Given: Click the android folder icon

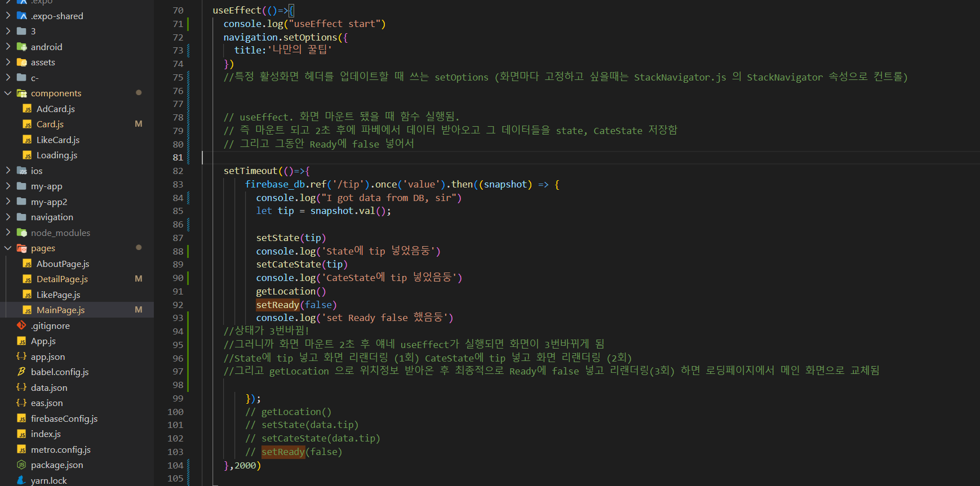Looking at the screenshot, I should pyautogui.click(x=22, y=47).
